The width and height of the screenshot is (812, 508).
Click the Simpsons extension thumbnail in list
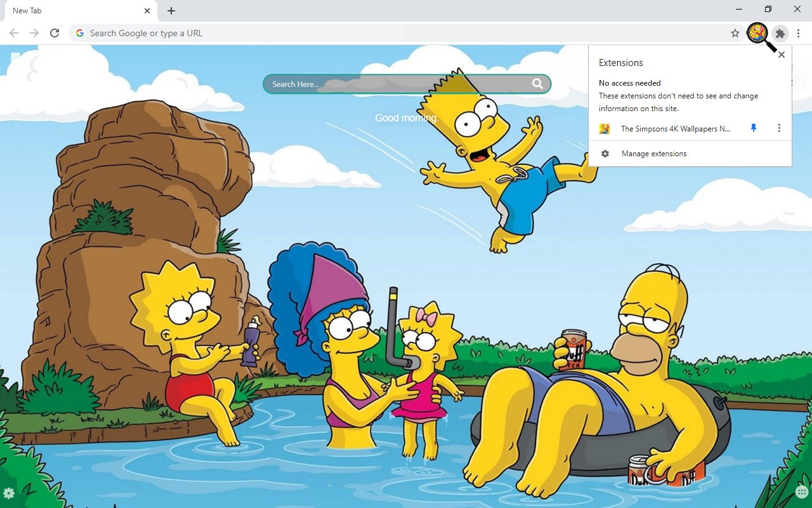[605, 128]
